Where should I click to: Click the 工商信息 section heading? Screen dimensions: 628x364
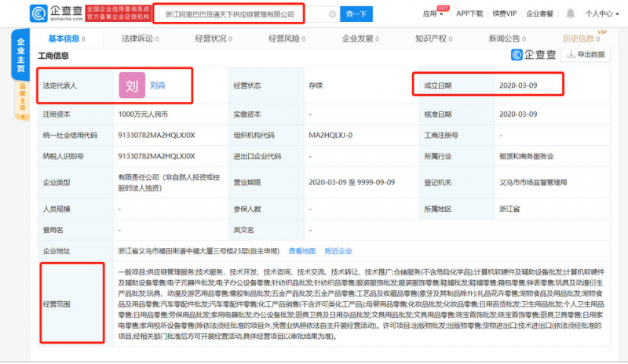click(x=53, y=56)
